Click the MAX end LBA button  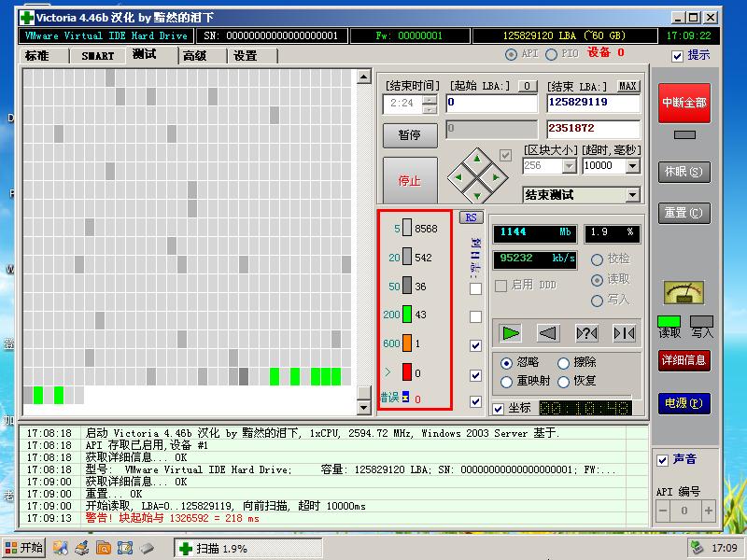tap(627, 86)
